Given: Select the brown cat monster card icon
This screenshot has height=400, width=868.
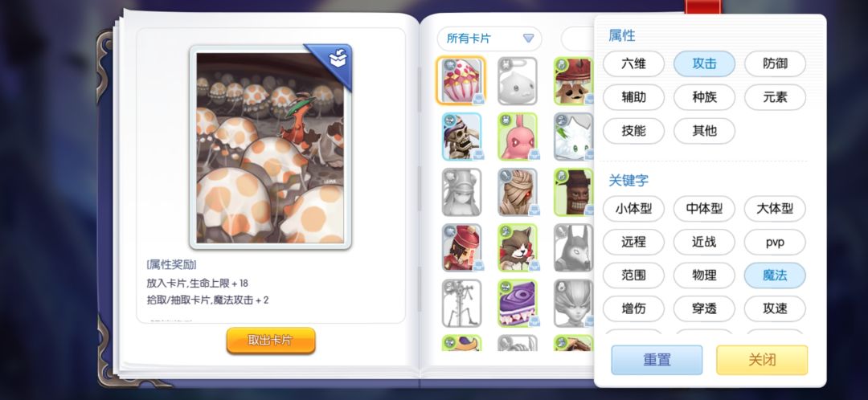Looking at the screenshot, I should point(517,247).
